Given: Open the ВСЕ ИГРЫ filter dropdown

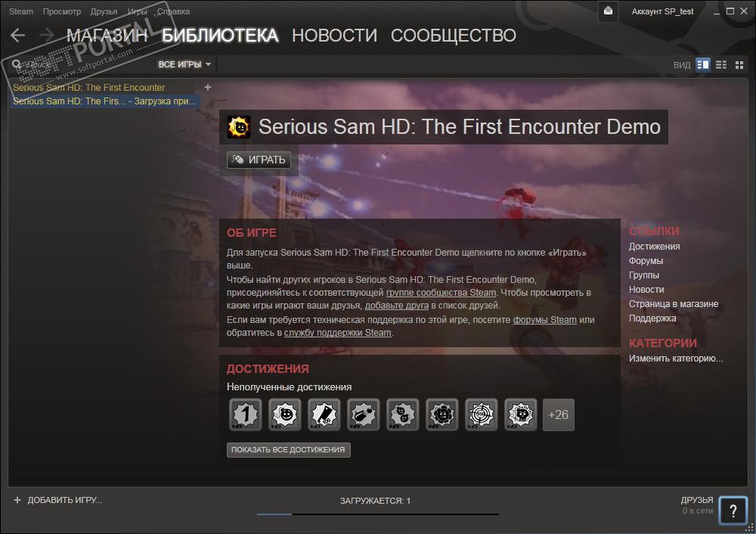Looking at the screenshot, I should pyautogui.click(x=184, y=64).
